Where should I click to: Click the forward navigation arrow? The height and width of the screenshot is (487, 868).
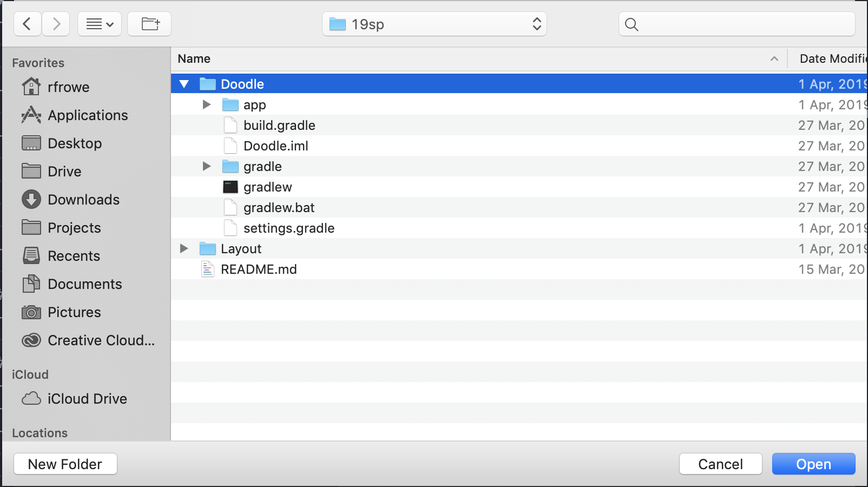[56, 24]
